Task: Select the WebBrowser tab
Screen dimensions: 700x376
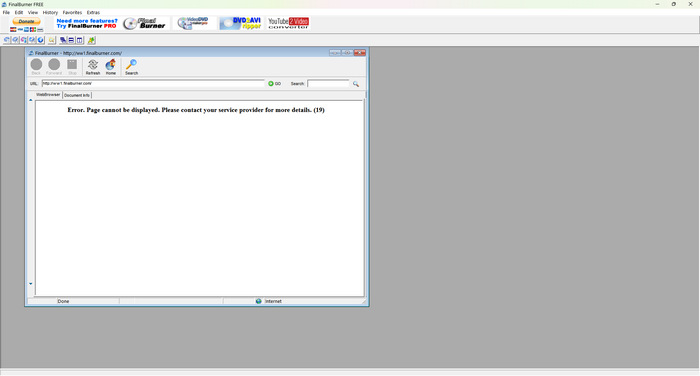Action: 48,95
